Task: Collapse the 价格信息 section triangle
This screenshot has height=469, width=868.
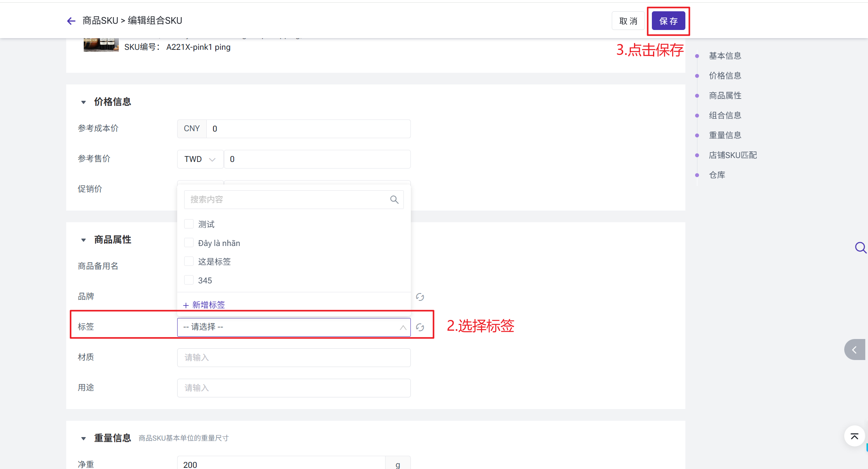Action: point(83,102)
